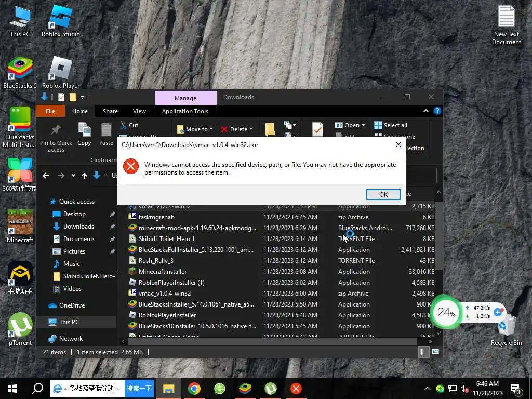This screenshot has width=532, height=399.
Task: Click the New folder icon
Action: [x=270, y=129]
